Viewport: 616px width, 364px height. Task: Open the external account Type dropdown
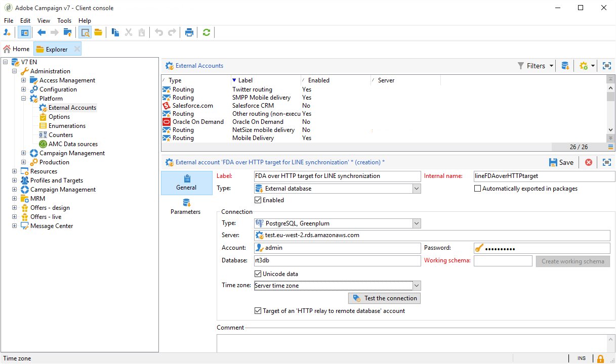click(417, 189)
